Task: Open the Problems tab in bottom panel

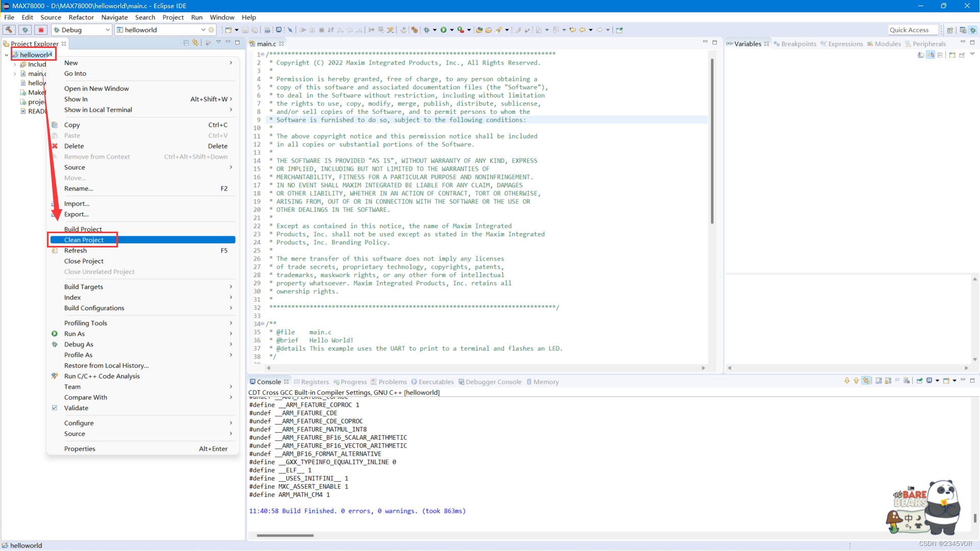Action: 392,382
